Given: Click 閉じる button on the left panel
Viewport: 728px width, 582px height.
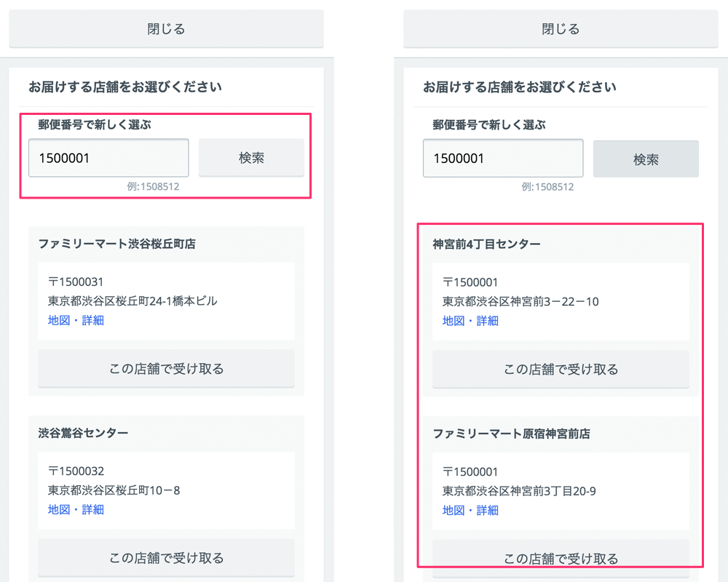Looking at the screenshot, I should pos(166,28).
